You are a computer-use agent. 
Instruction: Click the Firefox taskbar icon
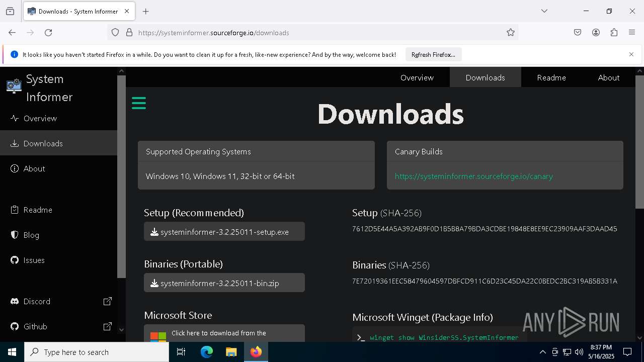[x=256, y=352]
